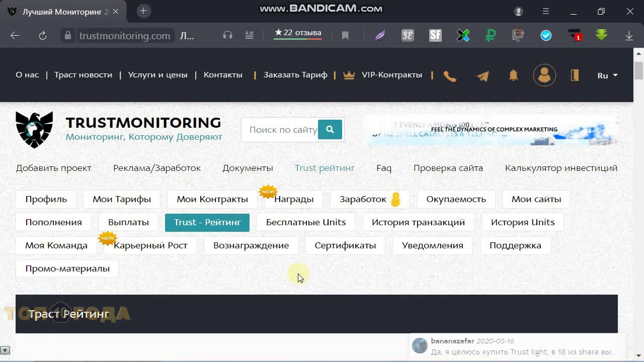
Task: Open the 22 отзыва reviews rating
Action: coord(297,33)
